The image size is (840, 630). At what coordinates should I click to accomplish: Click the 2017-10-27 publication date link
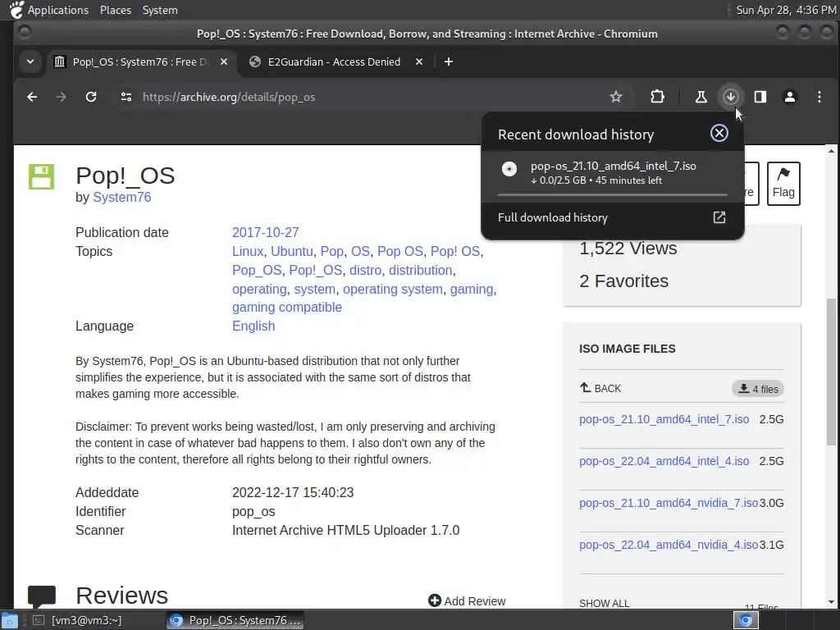pyautogui.click(x=265, y=232)
